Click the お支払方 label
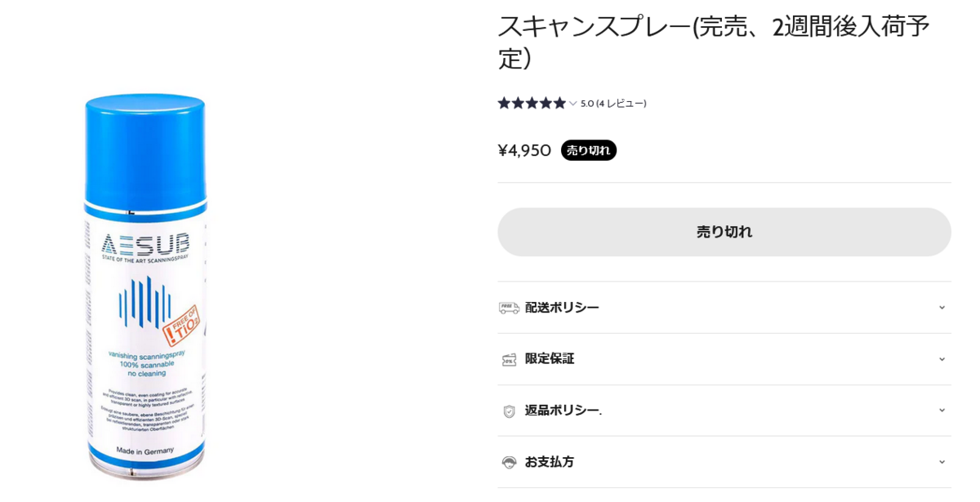Viewport: 980px width, 502px height. coord(550,462)
